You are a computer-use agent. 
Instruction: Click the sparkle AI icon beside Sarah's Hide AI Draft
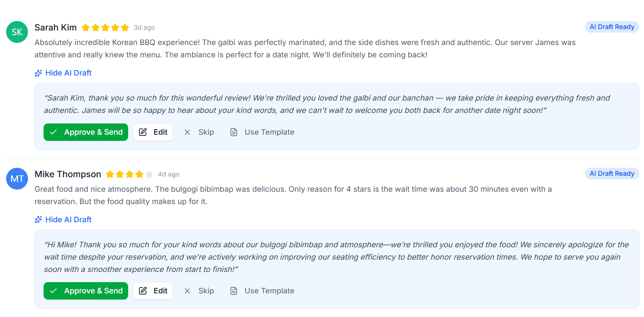point(38,73)
